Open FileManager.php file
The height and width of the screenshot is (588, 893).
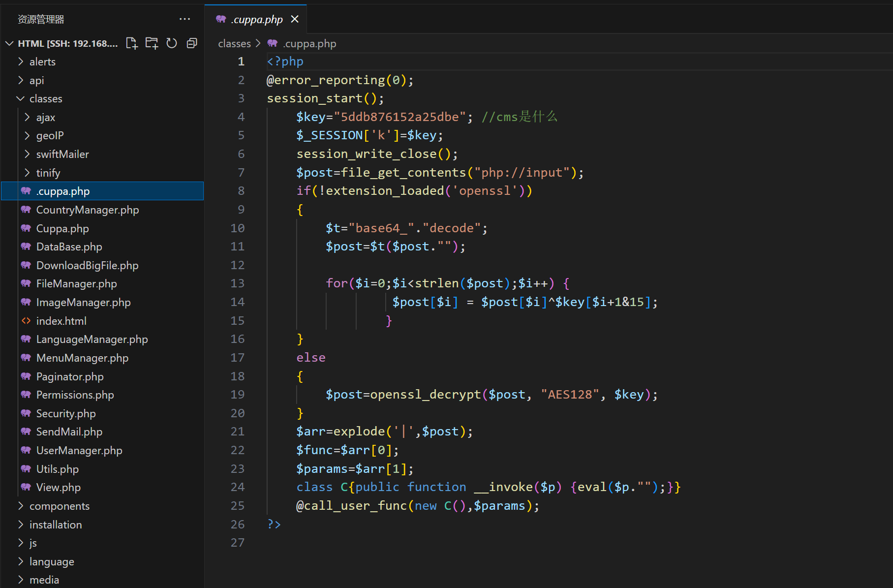pyautogui.click(x=102, y=283)
